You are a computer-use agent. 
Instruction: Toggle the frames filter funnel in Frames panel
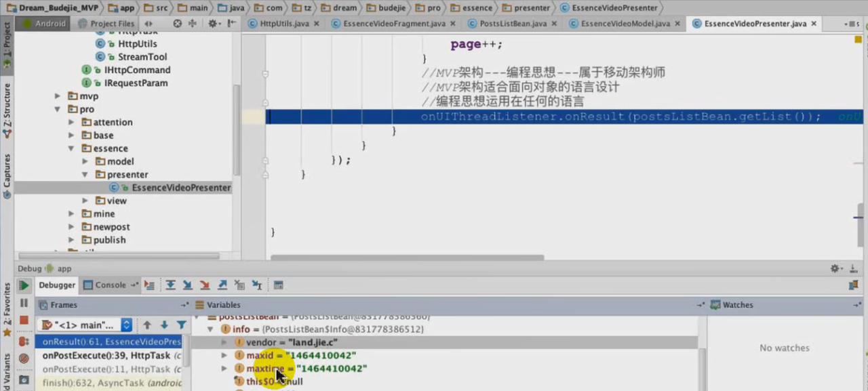[x=180, y=325]
